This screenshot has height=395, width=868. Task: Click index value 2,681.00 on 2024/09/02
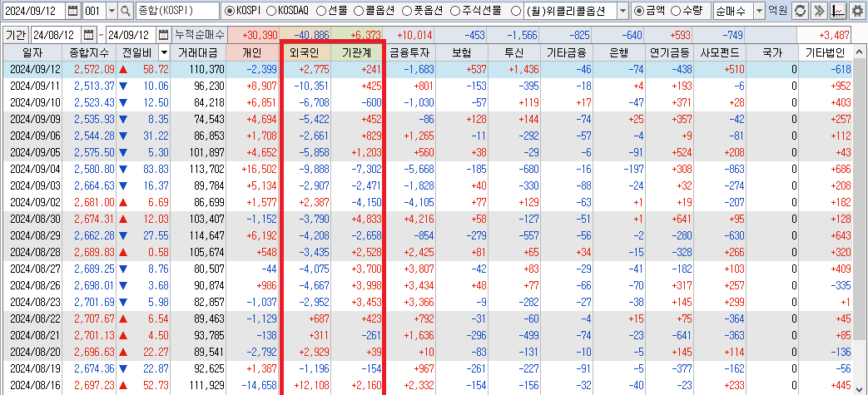pyautogui.click(x=94, y=200)
